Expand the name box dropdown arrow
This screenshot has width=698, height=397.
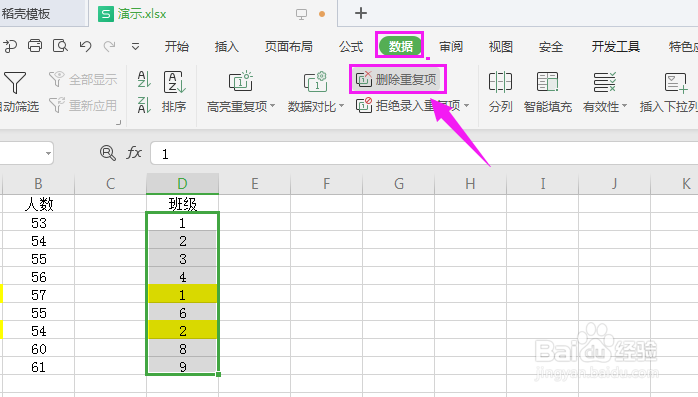pyautogui.click(x=48, y=154)
